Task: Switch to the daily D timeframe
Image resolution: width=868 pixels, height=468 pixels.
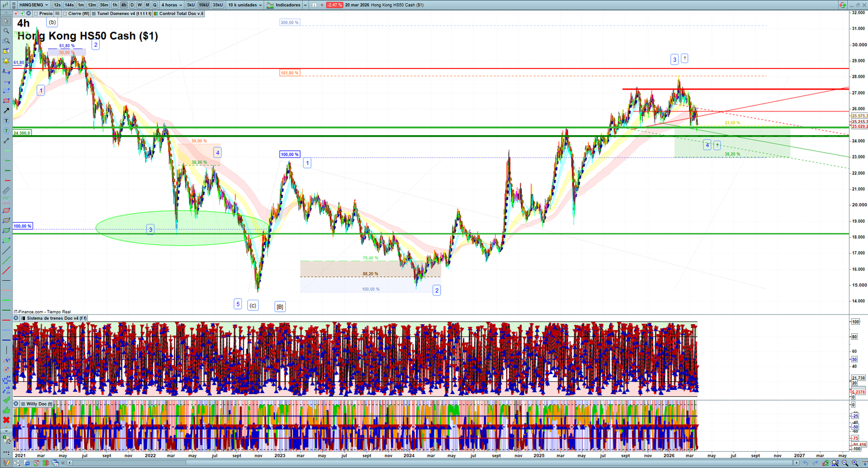Action: 132,5
